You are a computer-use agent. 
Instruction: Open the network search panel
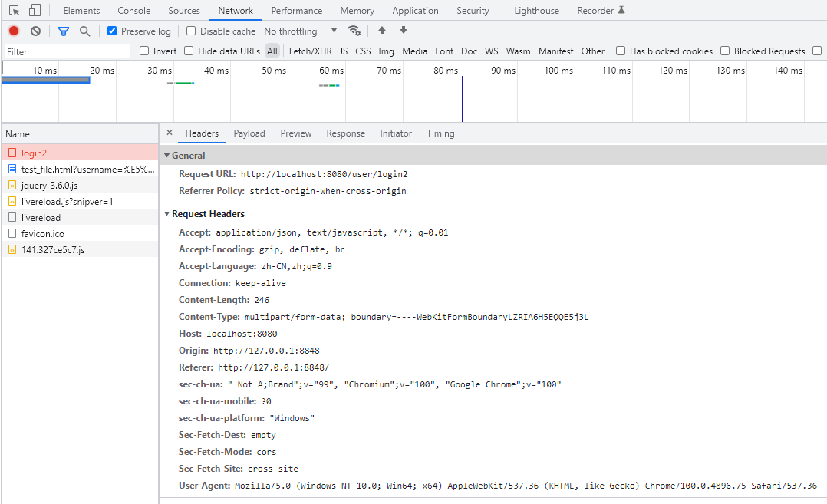[84, 31]
